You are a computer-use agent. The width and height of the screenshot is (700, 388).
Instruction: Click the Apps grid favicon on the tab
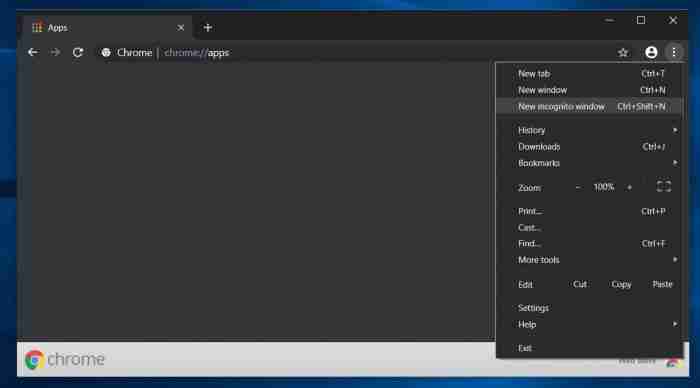click(x=37, y=28)
